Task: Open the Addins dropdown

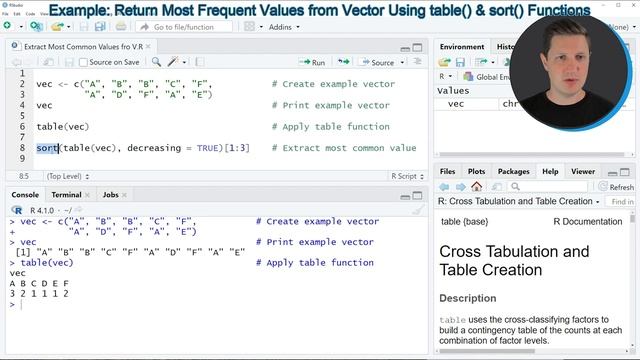Action: [x=284, y=27]
